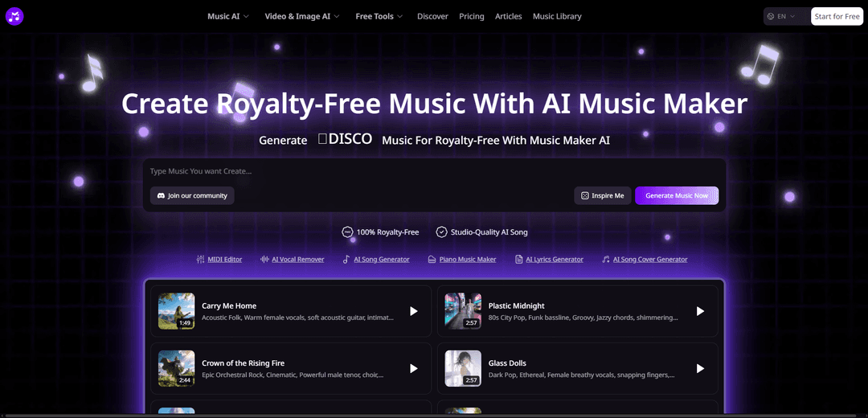Click the AI Lyrics Generator document icon

(x=518, y=259)
